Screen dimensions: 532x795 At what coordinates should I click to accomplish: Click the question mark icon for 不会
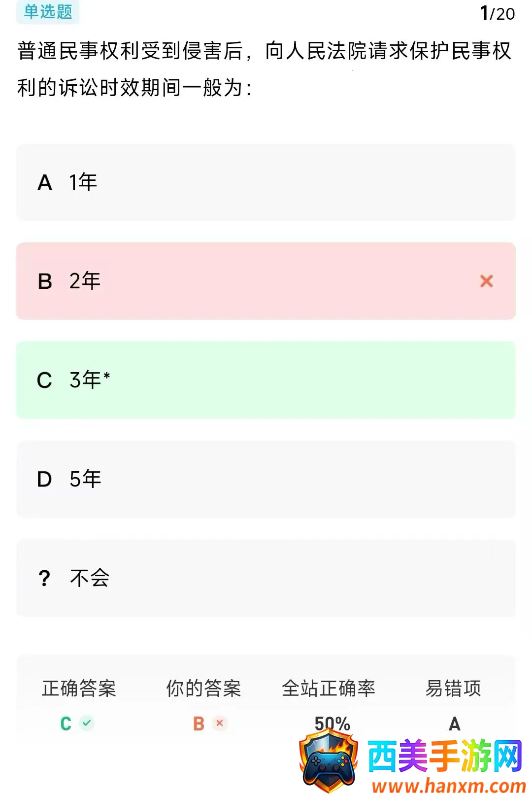44,578
